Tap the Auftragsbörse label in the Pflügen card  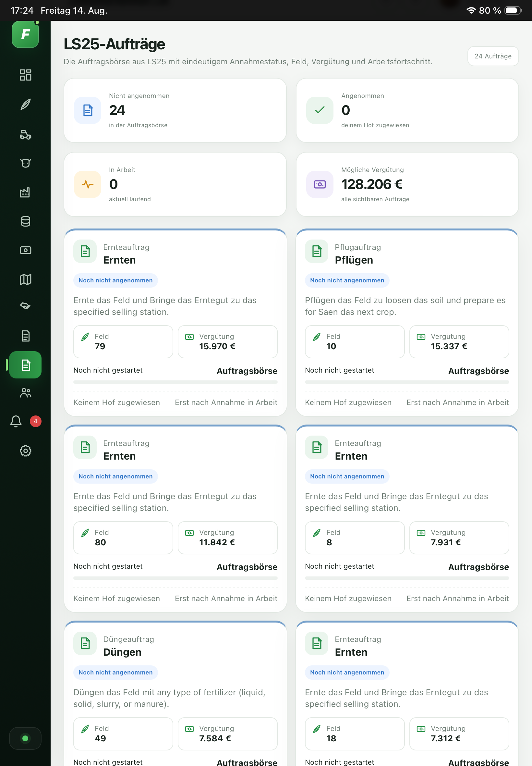(479, 371)
